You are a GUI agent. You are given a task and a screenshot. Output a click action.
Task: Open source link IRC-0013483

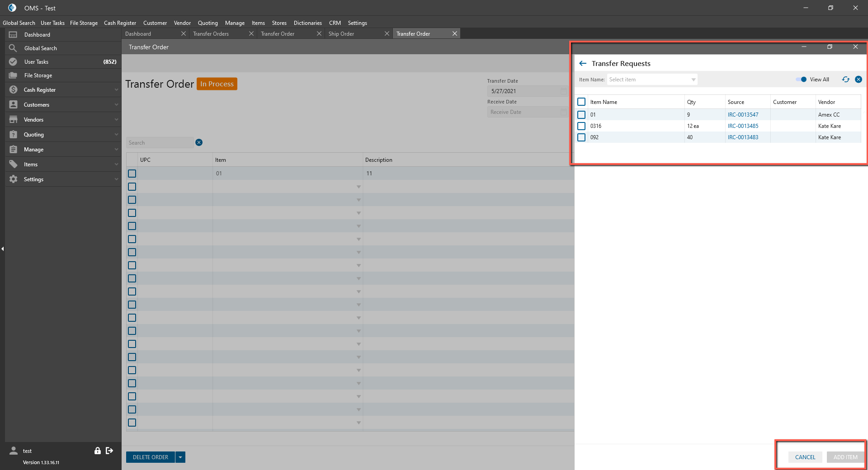(743, 137)
